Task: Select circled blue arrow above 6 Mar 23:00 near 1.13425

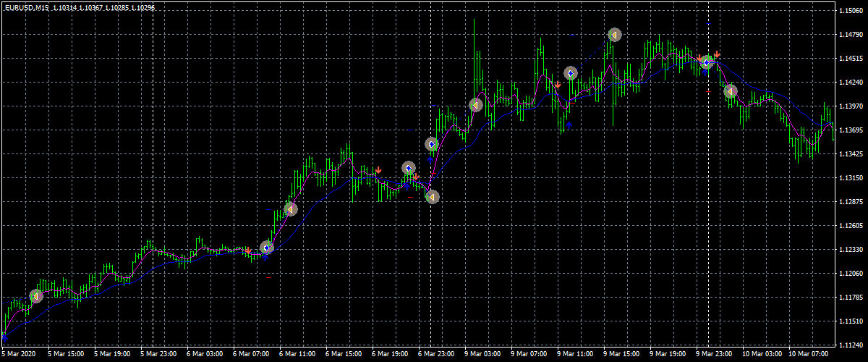Action: point(431,144)
